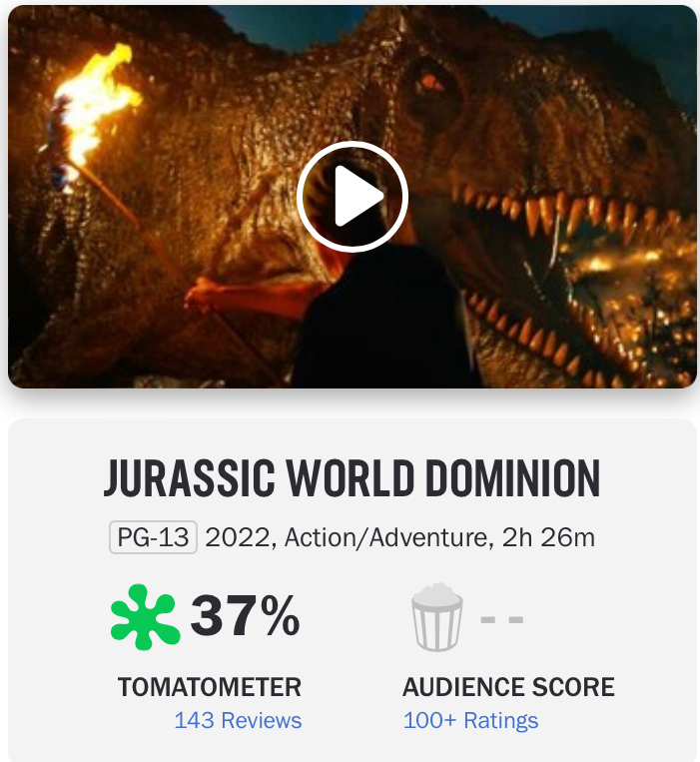Click the dinosaur's eye in the thumbnail
Screen dimensions: 700x762
click(430, 82)
